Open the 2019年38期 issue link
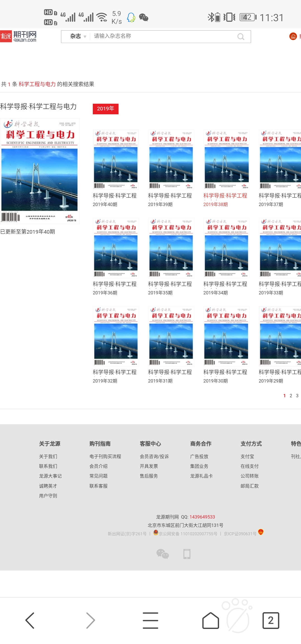 pos(215,204)
